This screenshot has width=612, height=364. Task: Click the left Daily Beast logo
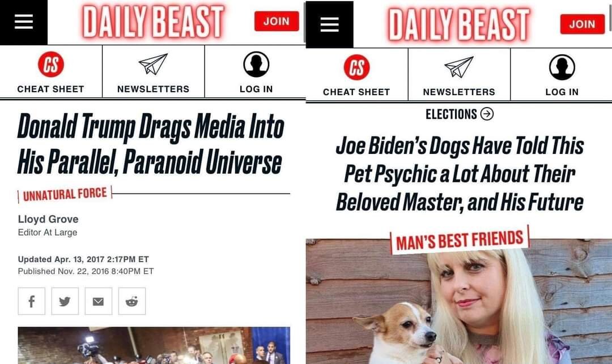[154, 22]
